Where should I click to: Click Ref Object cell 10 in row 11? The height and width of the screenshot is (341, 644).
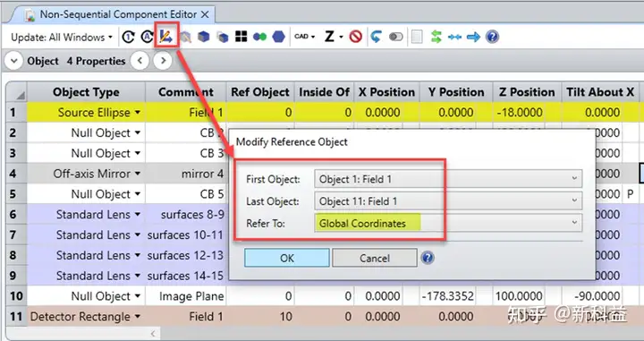(260, 317)
